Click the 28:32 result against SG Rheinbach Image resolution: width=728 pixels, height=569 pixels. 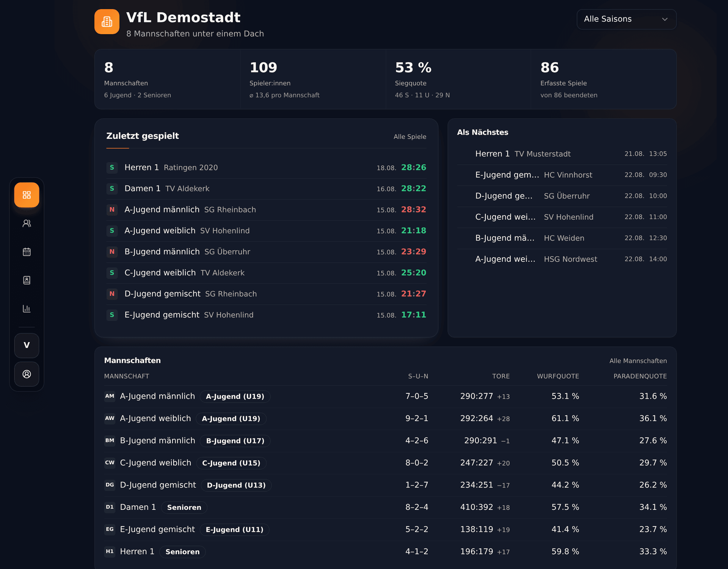tap(414, 210)
